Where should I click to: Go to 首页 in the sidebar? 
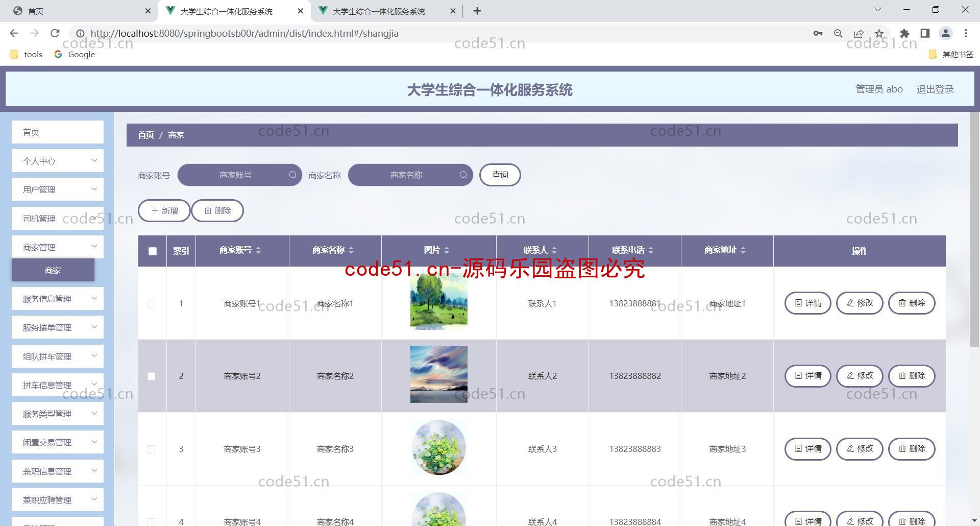(x=58, y=132)
